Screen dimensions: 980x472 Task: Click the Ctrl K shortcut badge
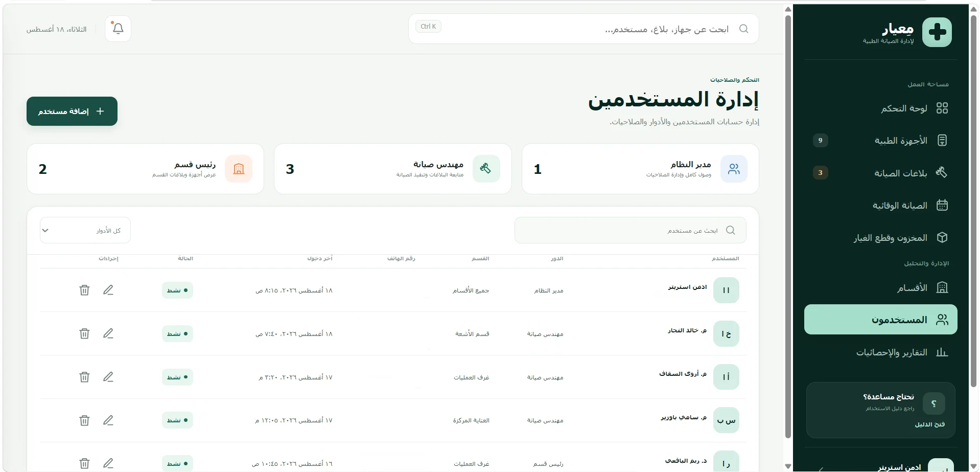click(x=428, y=27)
